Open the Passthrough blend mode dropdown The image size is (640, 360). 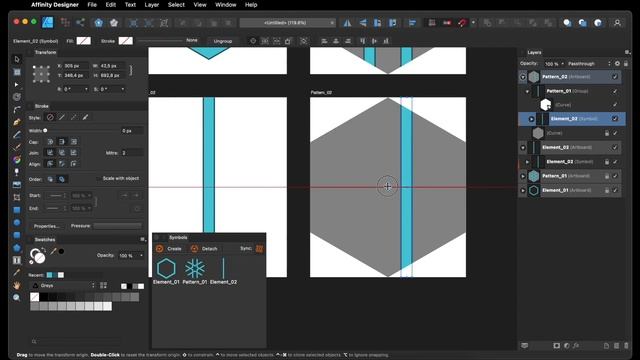589,64
